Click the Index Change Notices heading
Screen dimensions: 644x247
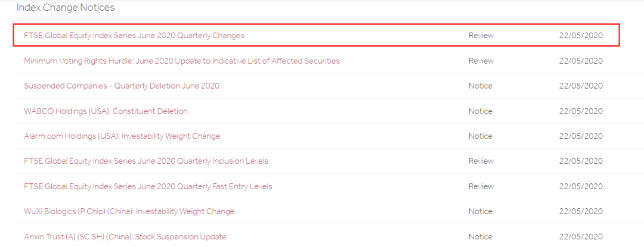[x=66, y=7]
